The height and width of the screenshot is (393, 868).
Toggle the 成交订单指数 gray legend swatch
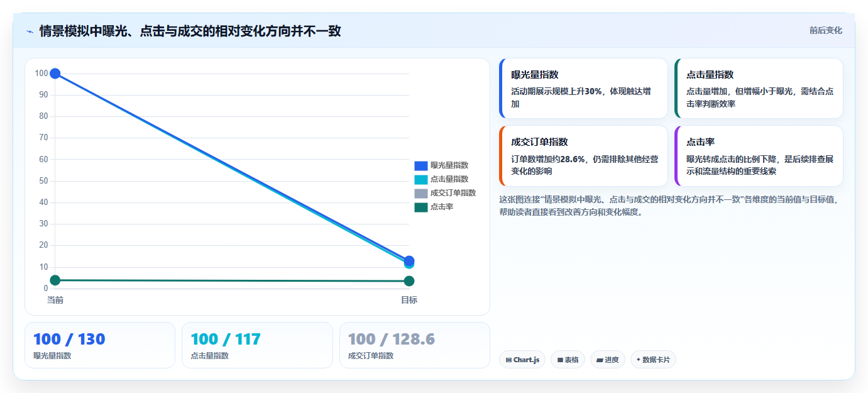(x=421, y=194)
